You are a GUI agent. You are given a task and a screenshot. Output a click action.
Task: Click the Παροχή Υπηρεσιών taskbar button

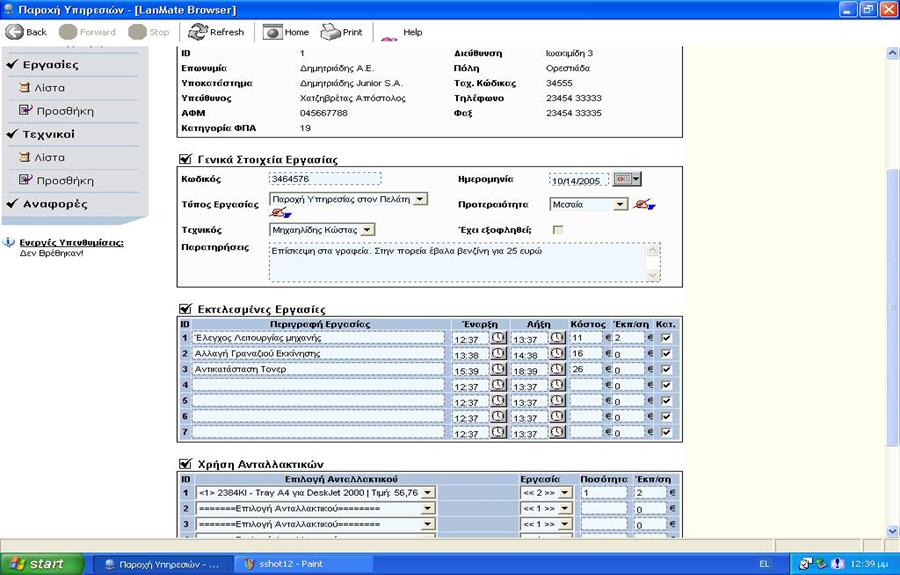162,564
